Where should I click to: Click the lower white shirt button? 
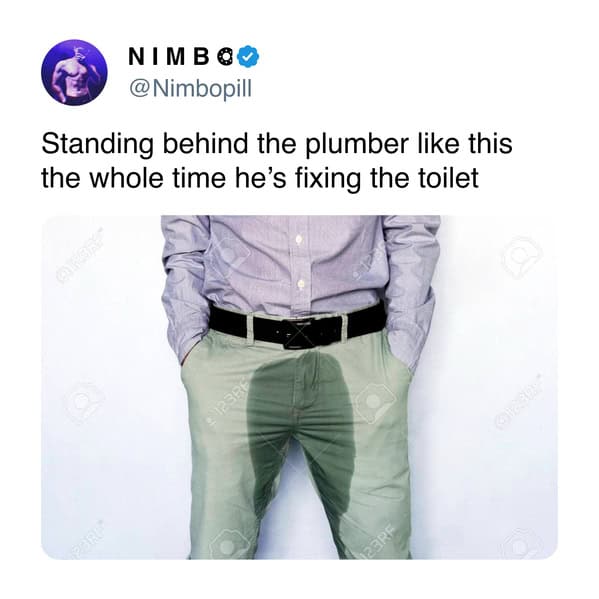[x=301, y=284]
